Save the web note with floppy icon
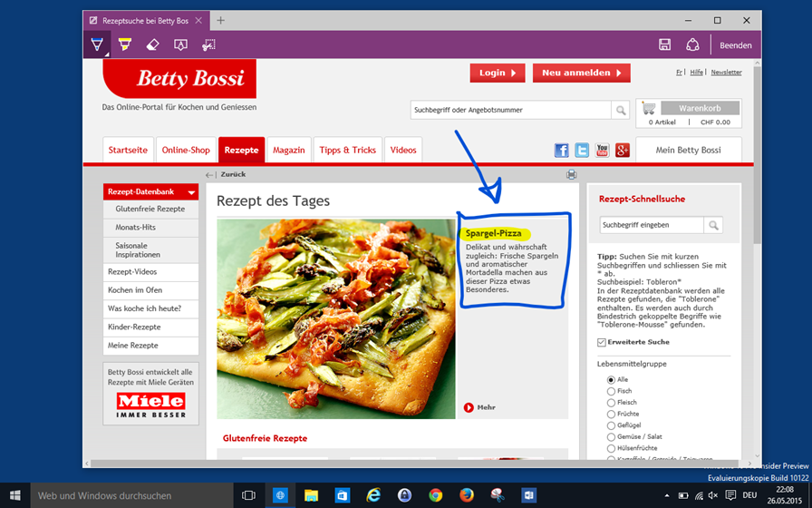812x508 pixels. (x=664, y=44)
